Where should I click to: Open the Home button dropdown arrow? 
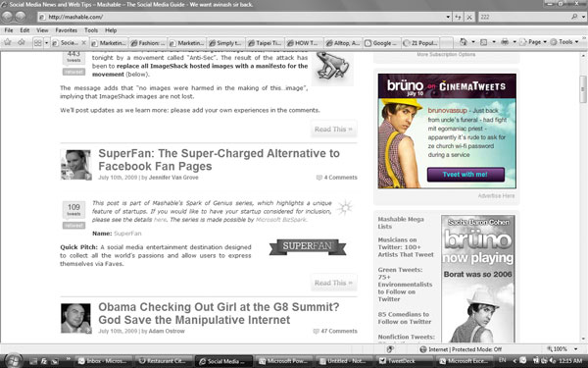pos(473,42)
